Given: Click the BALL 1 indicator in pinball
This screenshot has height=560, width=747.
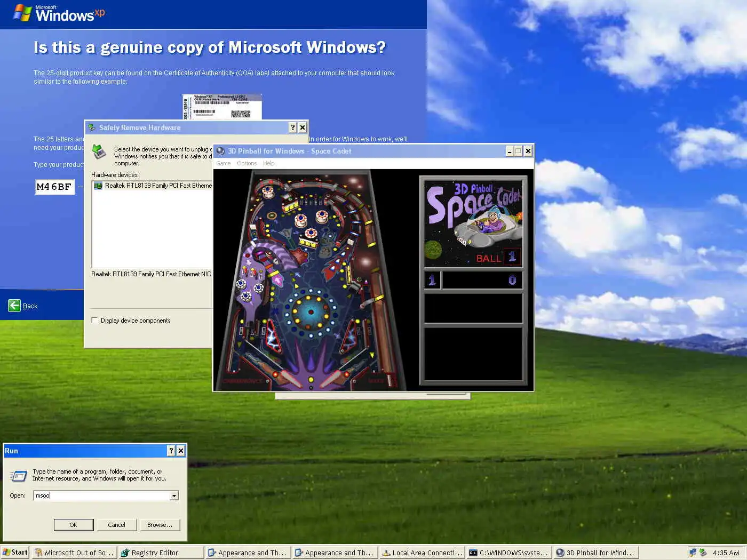Looking at the screenshot, I should (x=497, y=258).
